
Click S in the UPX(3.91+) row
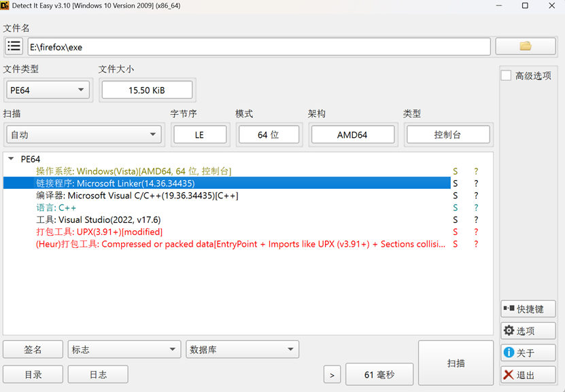pos(456,232)
